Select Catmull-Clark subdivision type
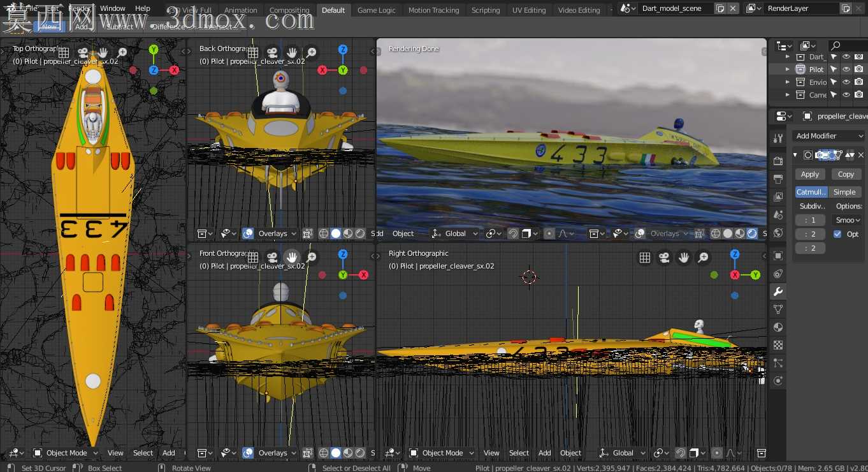Screen dimensions: 868x472 pyautogui.click(x=811, y=192)
